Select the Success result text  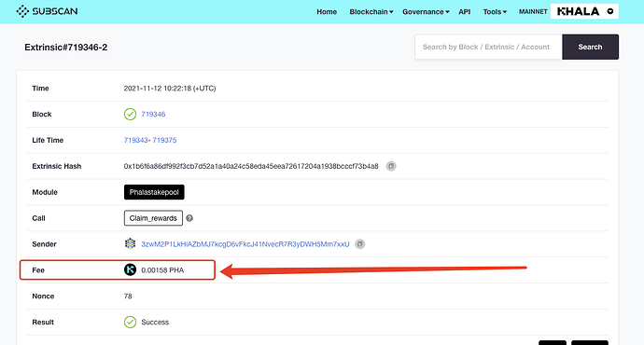click(x=155, y=322)
